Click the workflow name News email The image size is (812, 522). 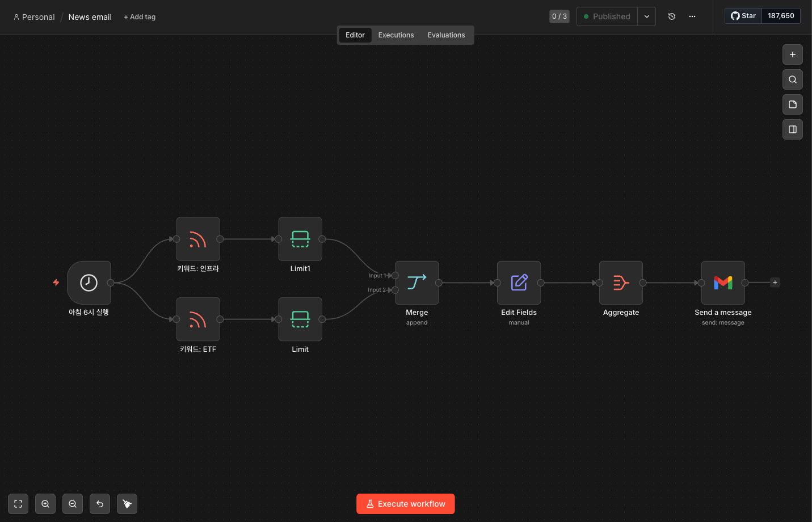coord(90,17)
